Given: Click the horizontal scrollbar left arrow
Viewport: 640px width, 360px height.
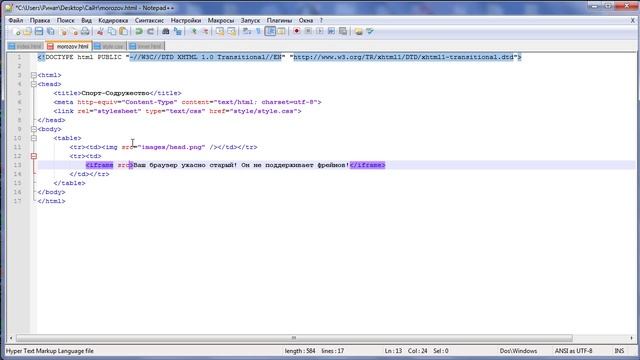Looking at the screenshot, I should [11, 338].
